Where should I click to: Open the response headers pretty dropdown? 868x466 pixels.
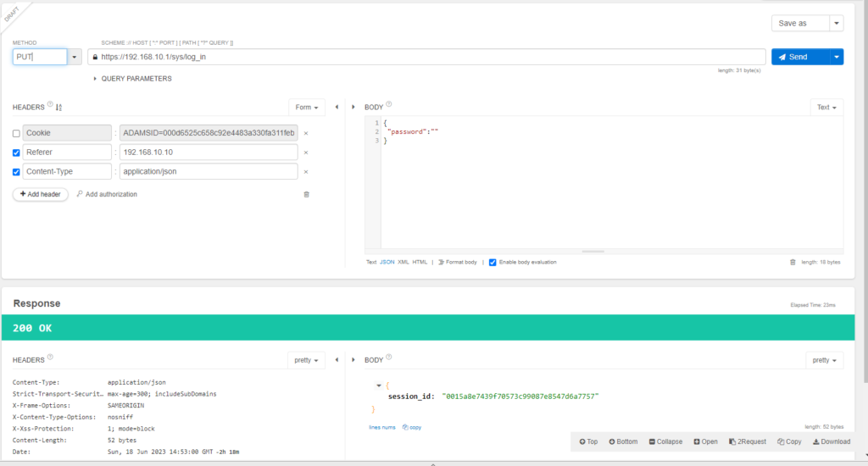pyautogui.click(x=306, y=360)
